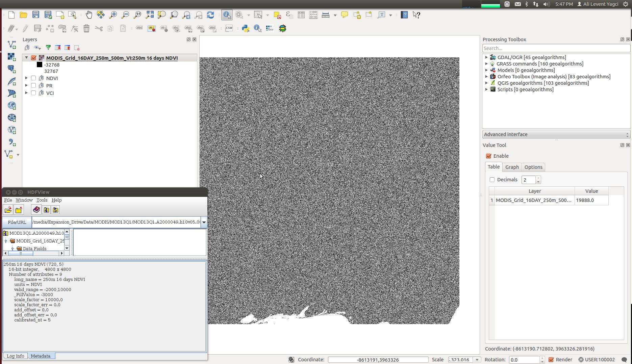Click the Add PostGIS Layer elephant icon
Image resolution: width=632 pixels, height=364 pixels.
coord(12,69)
